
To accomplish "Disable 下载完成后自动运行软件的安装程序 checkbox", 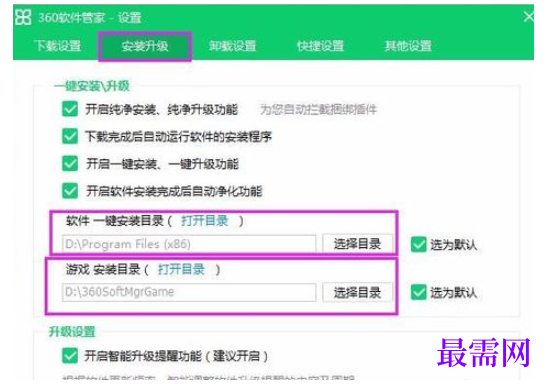I will pos(70,136).
